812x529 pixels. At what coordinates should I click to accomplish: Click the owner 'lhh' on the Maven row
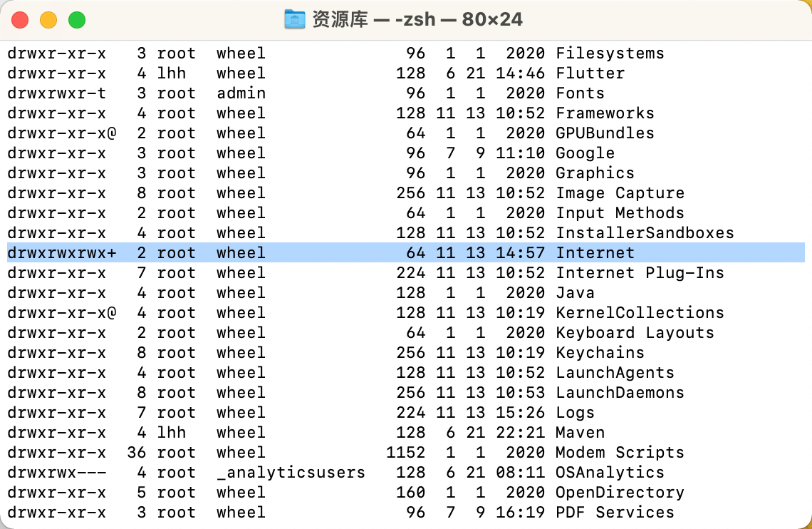pyautogui.click(x=172, y=433)
